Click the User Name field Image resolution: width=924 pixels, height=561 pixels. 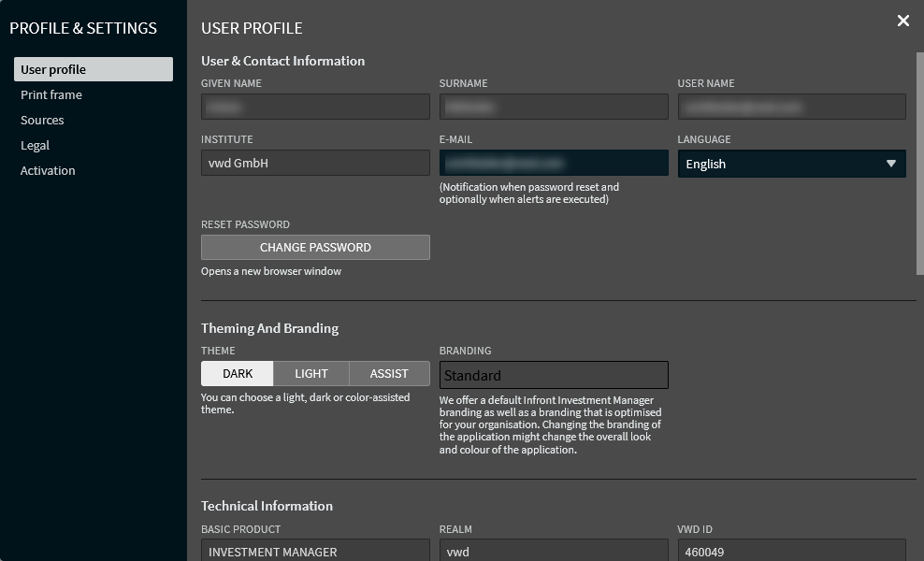pos(791,107)
